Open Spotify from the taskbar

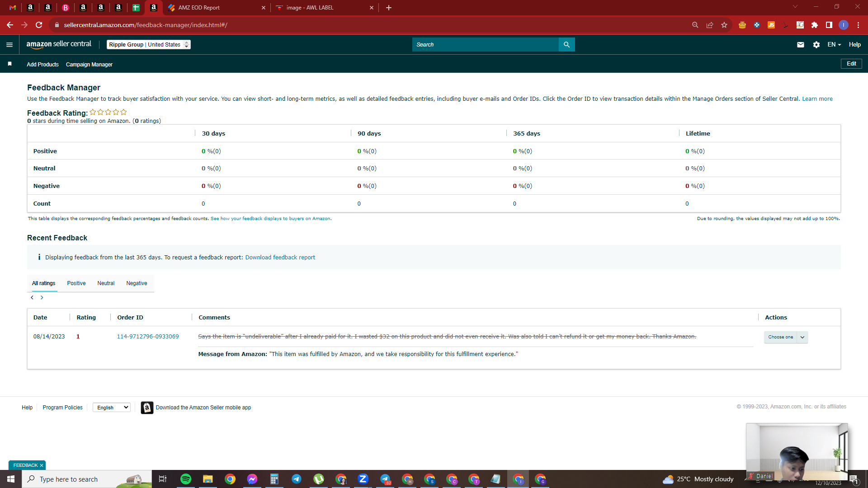pos(186,479)
